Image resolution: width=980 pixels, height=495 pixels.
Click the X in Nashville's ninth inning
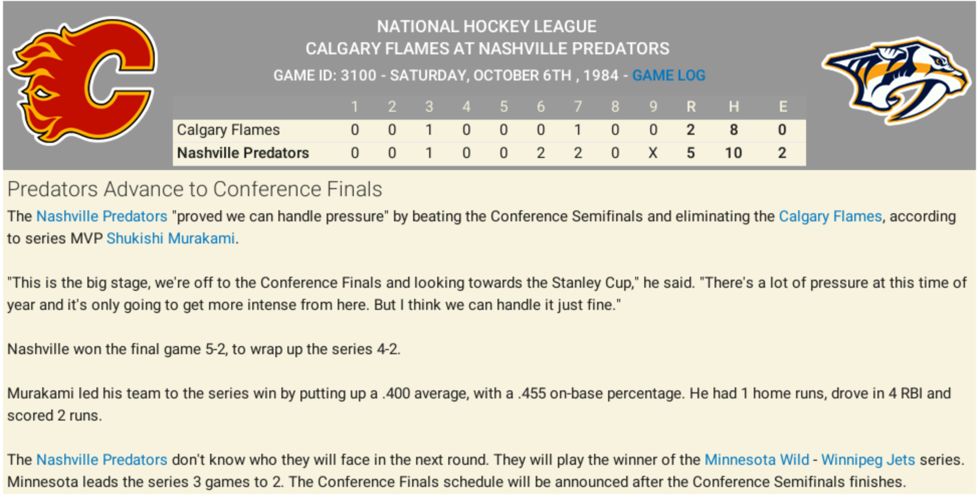point(653,153)
